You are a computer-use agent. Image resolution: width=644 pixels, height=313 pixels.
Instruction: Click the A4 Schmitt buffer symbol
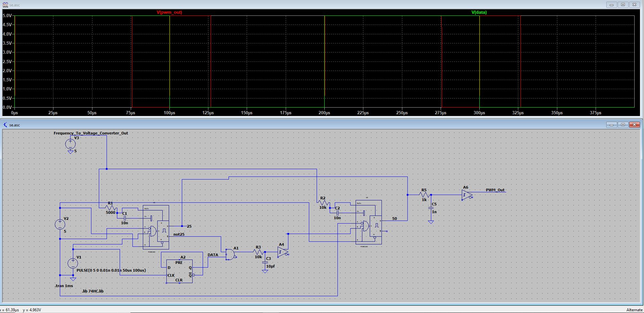coord(283,252)
